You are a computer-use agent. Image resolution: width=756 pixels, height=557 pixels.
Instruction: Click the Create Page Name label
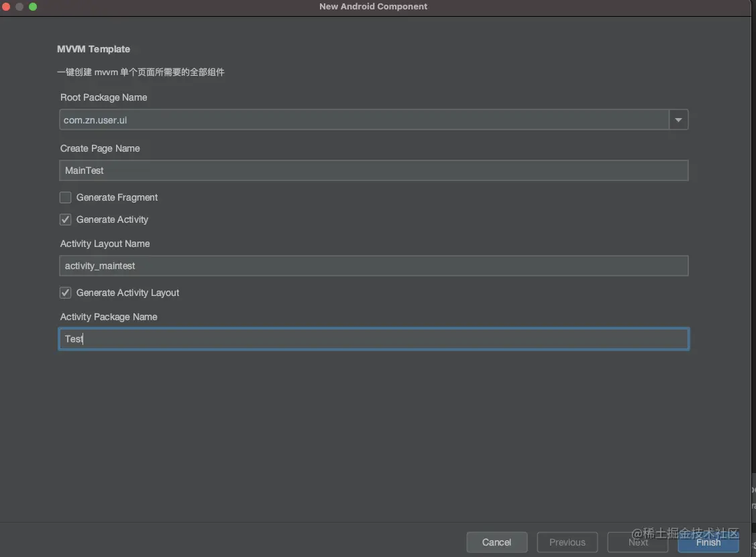pyautogui.click(x=100, y=148)
